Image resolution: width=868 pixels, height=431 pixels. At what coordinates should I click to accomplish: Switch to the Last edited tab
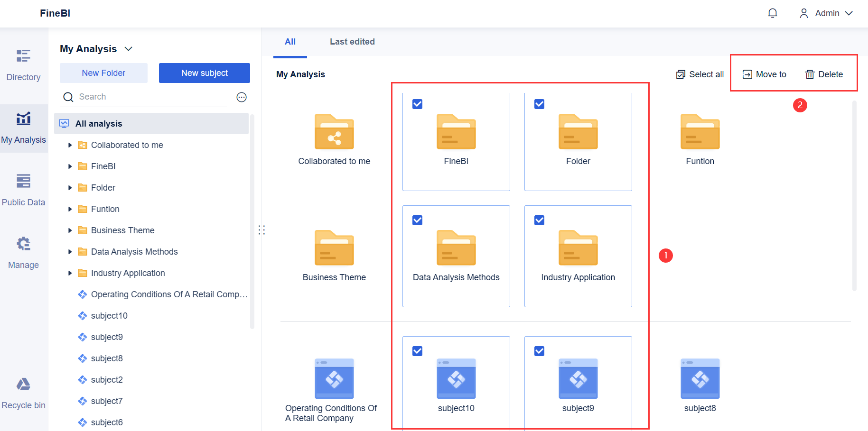352,42
